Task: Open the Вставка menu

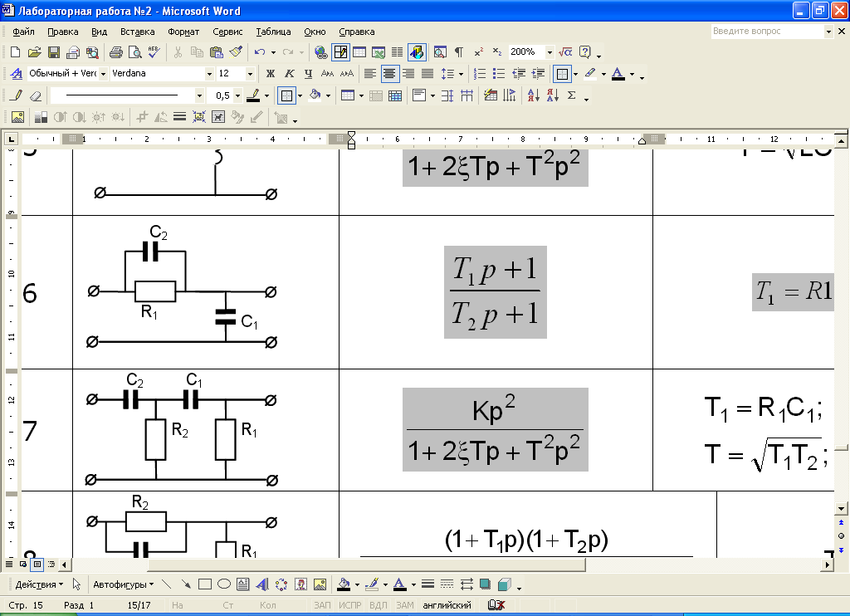Action: click(137, 32)
